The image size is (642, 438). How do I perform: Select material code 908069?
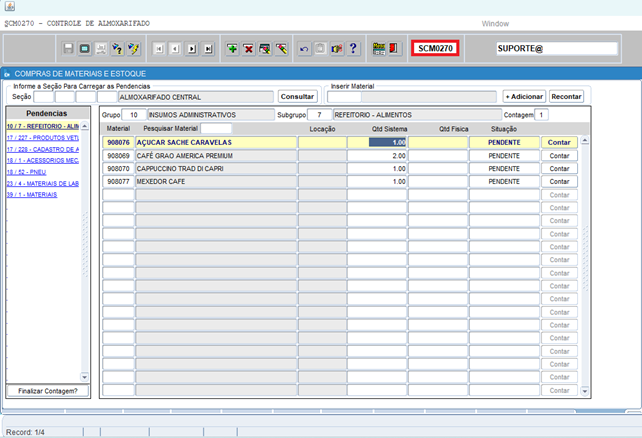click(118, 156)
